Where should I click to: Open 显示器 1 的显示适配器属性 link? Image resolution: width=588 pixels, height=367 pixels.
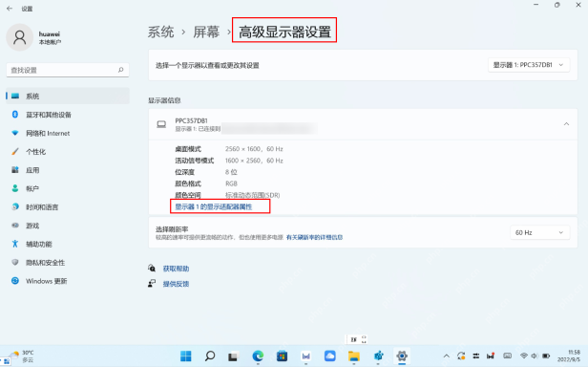click(214, 207)
